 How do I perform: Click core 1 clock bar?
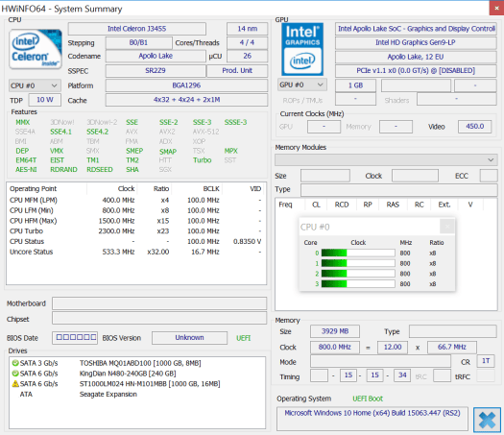(x=358, y=263)
